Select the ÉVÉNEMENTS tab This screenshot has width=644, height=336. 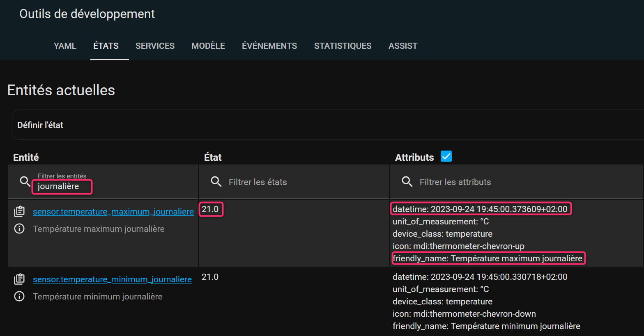click(269, 46)
